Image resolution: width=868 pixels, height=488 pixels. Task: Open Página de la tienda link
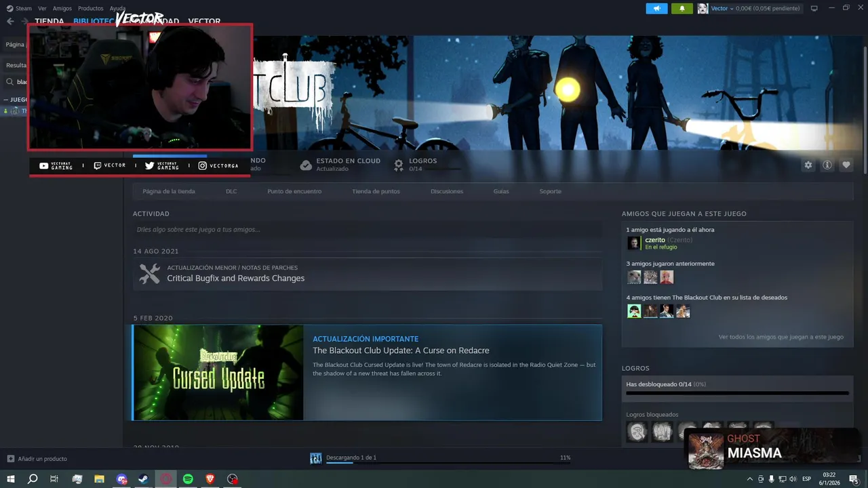coord(169,191)
